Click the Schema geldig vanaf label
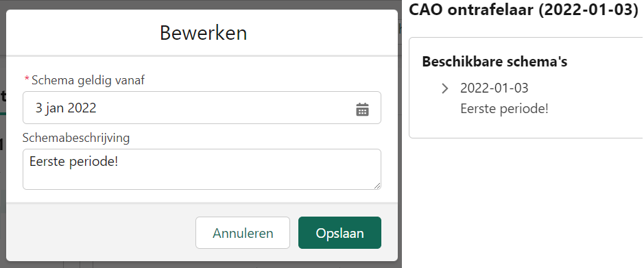644x268 pixels. pos(88,80)
